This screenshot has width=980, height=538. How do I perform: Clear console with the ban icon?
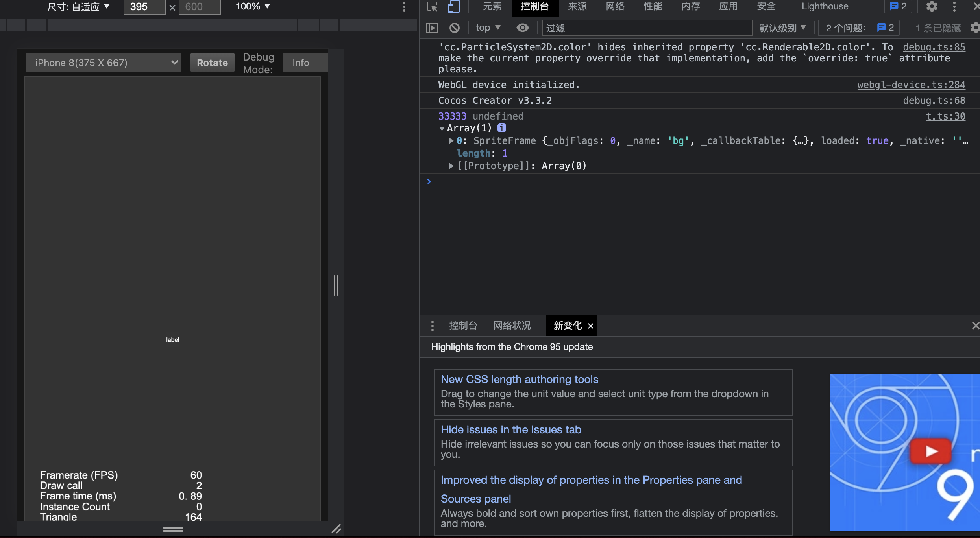(455, 28)
